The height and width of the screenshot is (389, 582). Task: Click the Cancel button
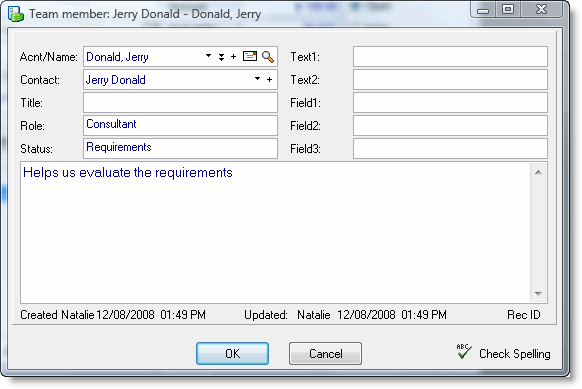pos(325,353)
